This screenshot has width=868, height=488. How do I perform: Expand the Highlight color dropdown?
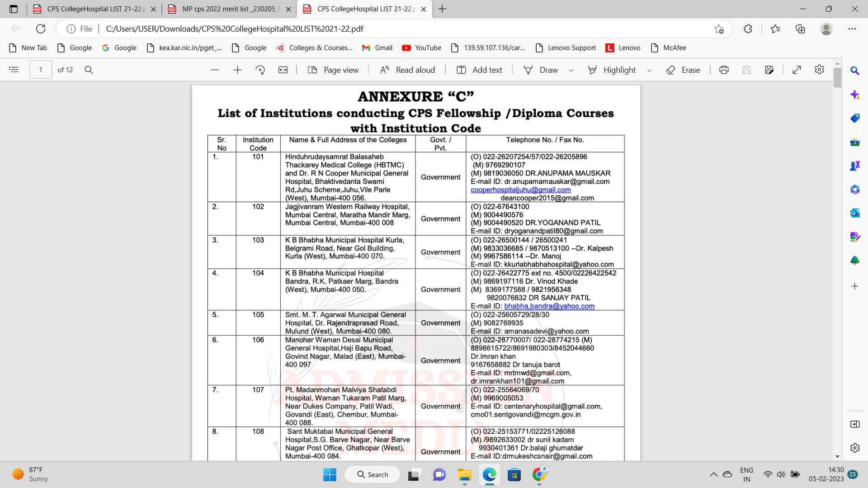649,70
